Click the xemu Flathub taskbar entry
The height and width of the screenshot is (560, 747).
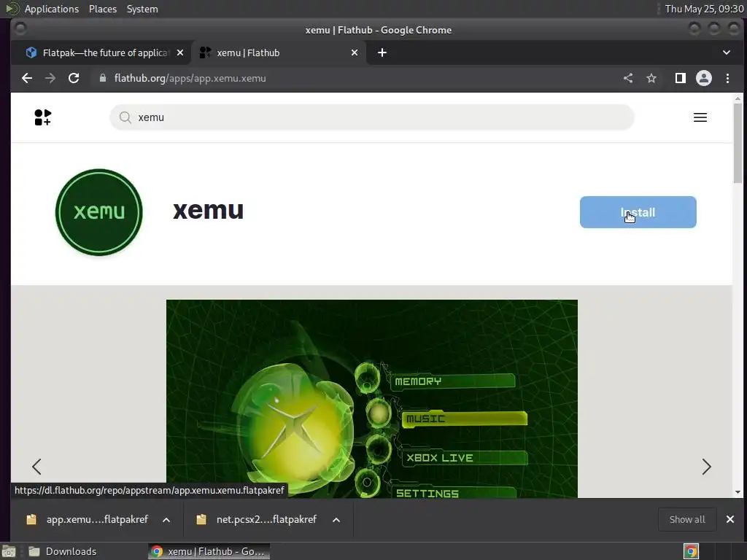pyautogui.click(x=209, y=551)
